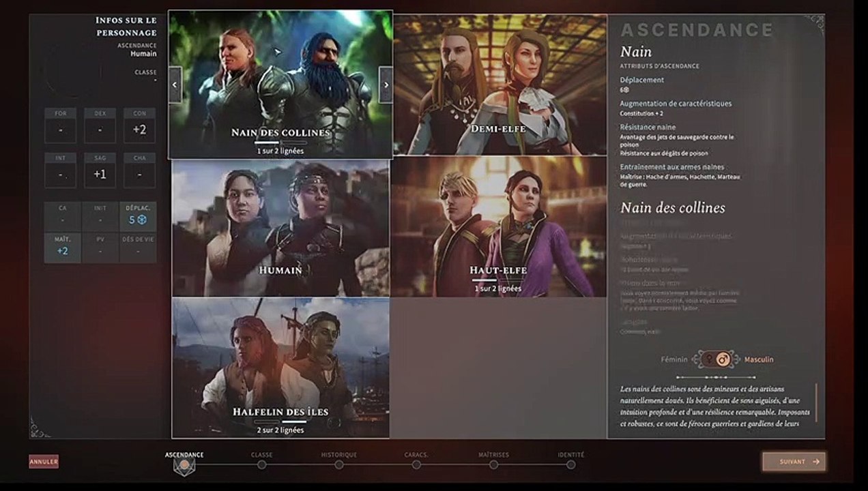Click the Maît. +2 stat cell
Screen dimensions: 868x491
point(63,248)
